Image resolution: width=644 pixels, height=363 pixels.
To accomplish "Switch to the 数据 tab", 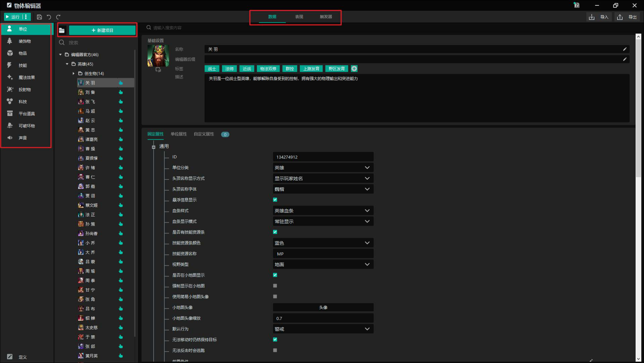I will coord(272,17).
